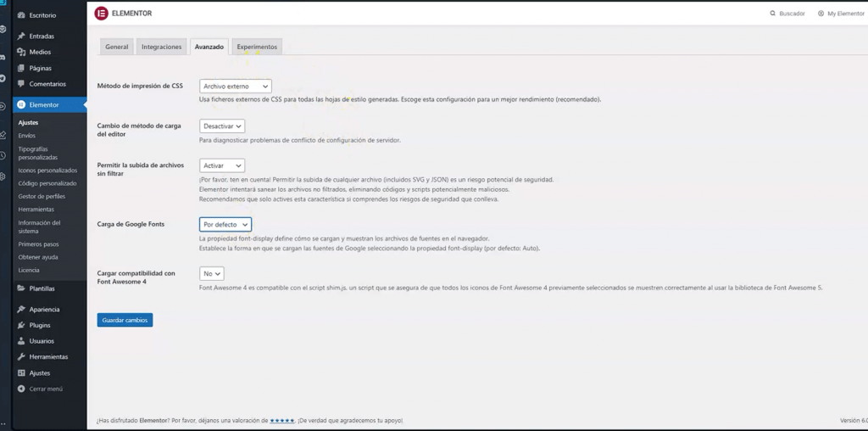Click the Usuarios person icon

point(21,341)
